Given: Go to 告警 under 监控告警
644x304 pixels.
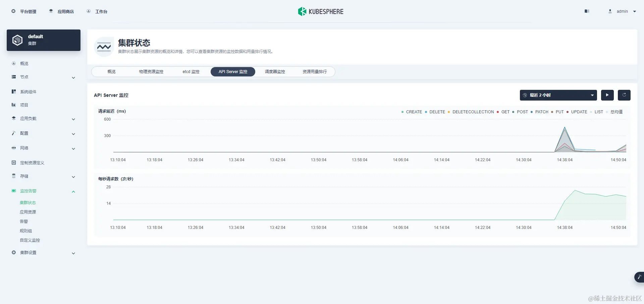Looking at the screenshot, I should [x=24, y=221].
